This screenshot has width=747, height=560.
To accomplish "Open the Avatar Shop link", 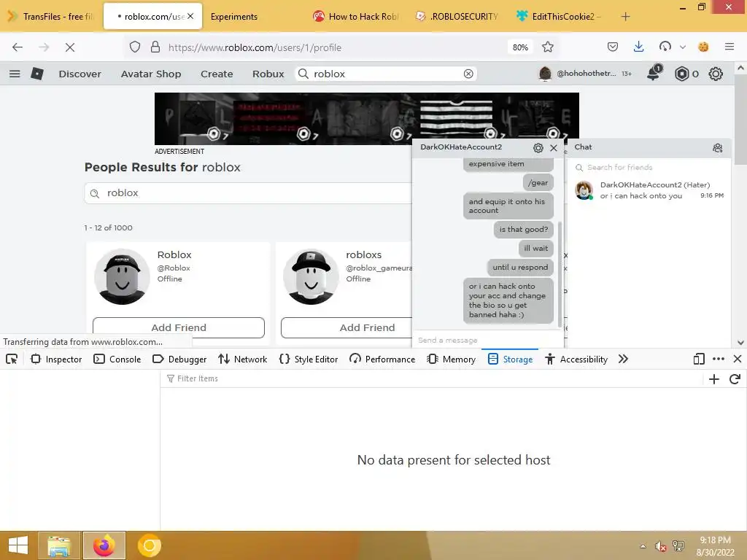I will (x=150, y=74).
